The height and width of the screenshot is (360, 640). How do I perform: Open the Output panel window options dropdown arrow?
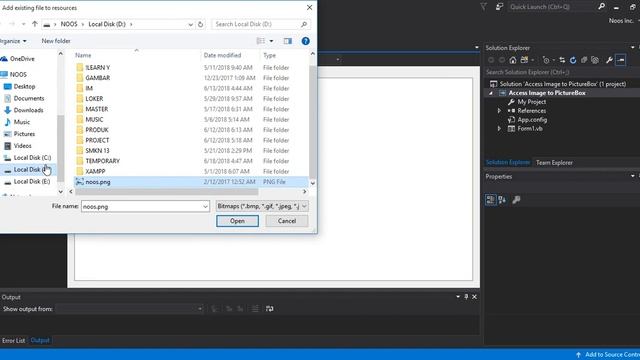click(458, 297)
